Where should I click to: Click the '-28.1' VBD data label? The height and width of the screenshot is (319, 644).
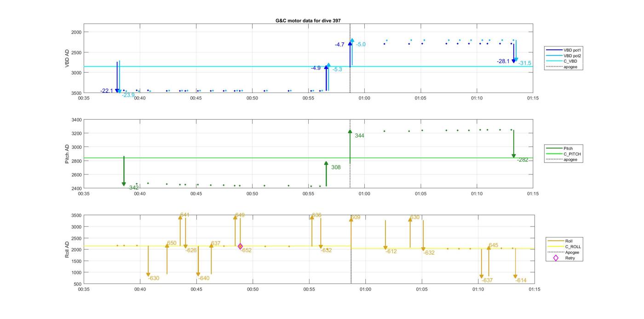pos(503,61)
